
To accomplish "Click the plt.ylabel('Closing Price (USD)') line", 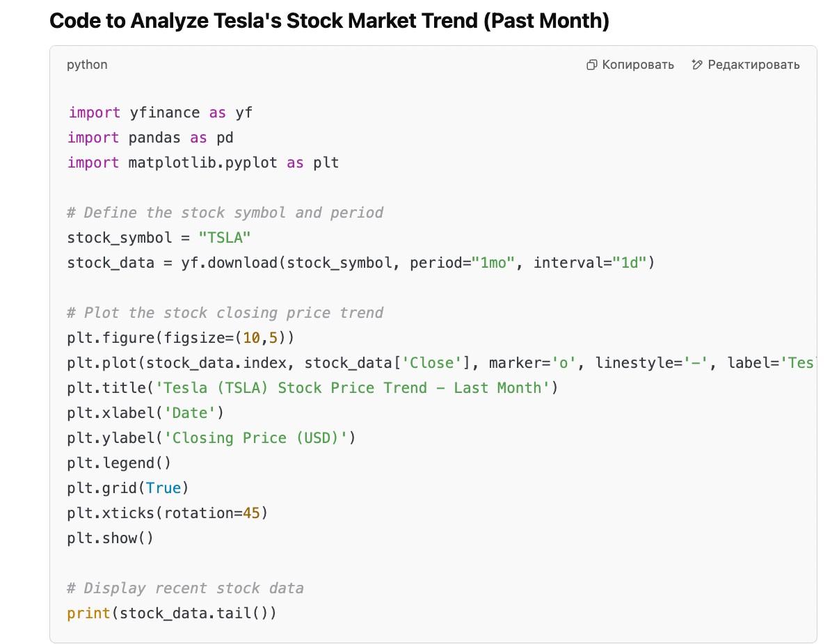I will [211, 438].
